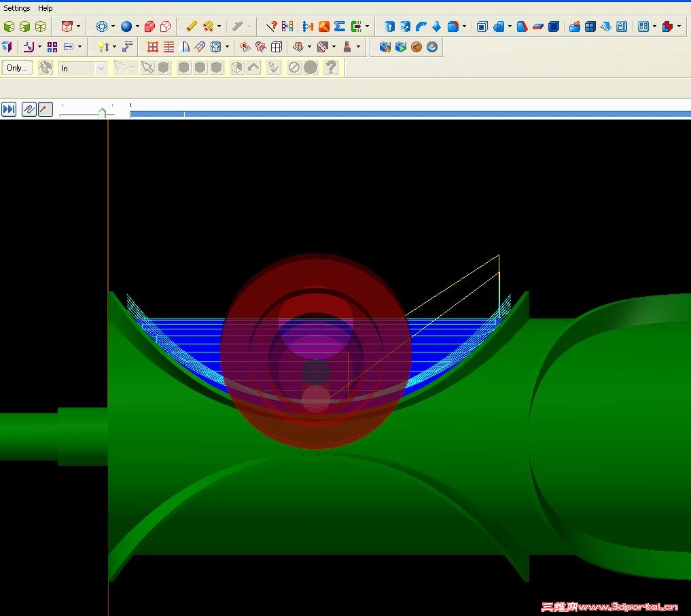
Task: Click the blue downward arrow icon
Action: [437, 26]
